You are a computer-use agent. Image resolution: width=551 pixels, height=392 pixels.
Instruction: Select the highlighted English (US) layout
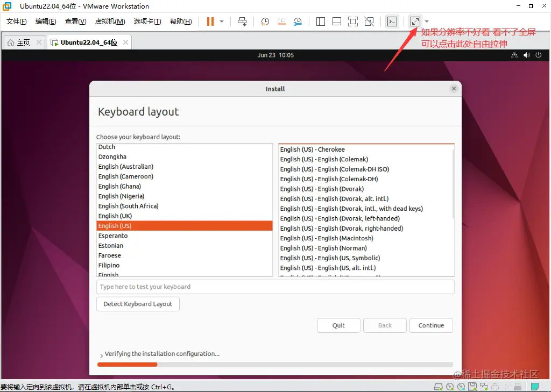point(185,225)
